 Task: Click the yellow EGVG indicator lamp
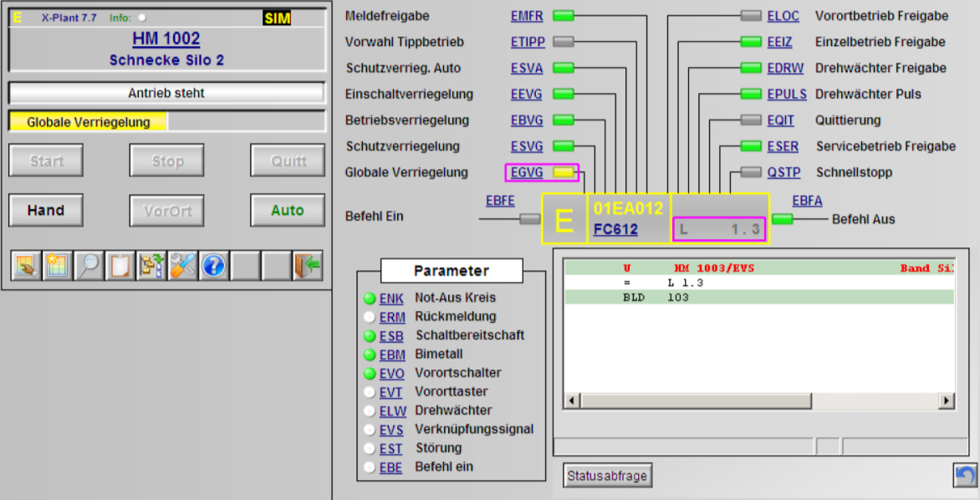pos(564,172)
